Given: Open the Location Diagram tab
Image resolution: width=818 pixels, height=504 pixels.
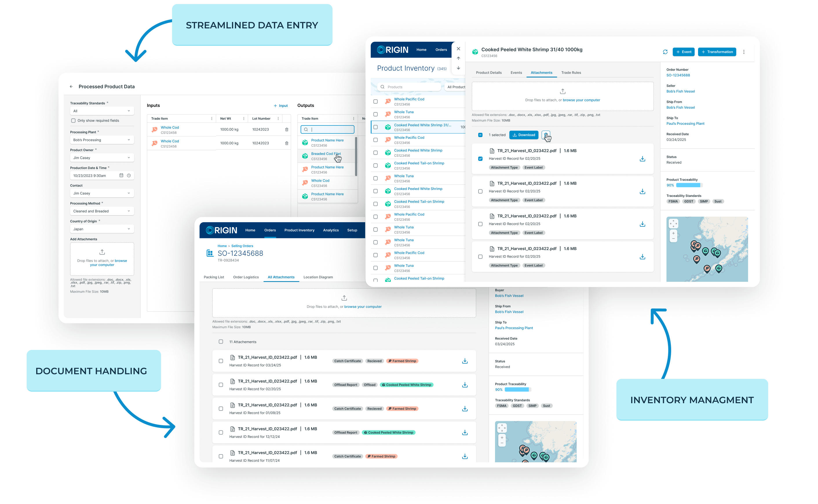Looking at the screenshot, I should click(x=318, y=277).
